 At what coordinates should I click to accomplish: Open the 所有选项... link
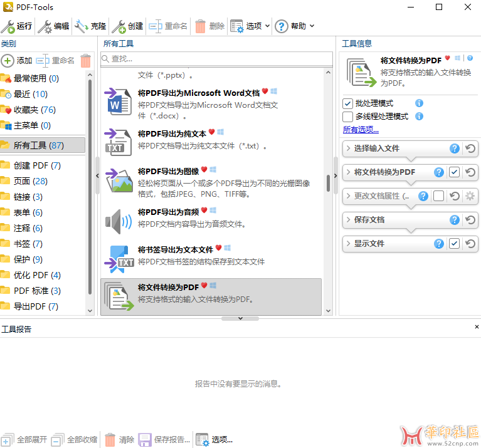click(361, 130)
